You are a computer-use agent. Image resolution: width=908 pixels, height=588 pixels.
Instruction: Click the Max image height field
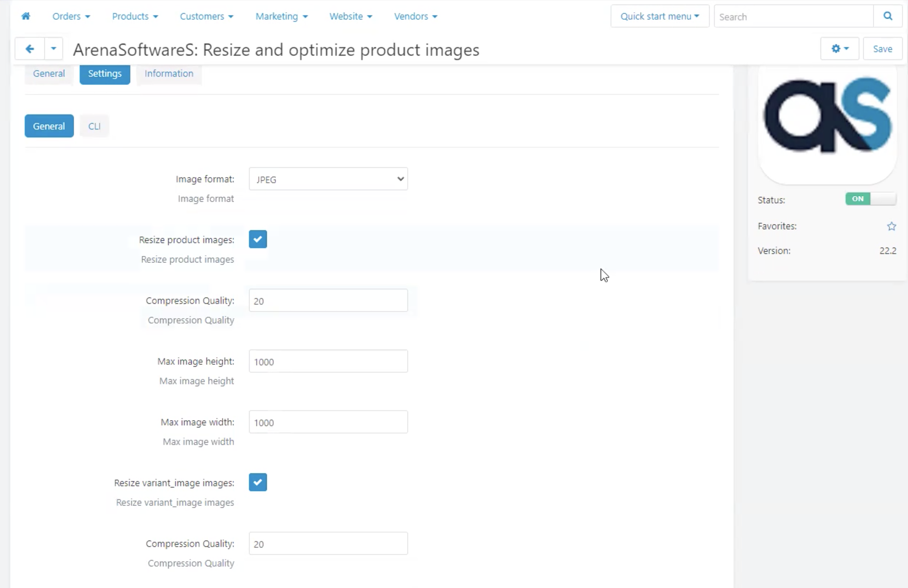point(328,361)
